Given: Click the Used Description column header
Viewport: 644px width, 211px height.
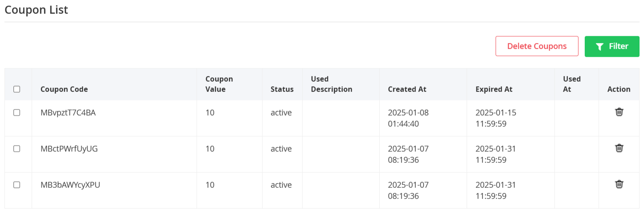Looking at the screenshot, I should [332, 84].
